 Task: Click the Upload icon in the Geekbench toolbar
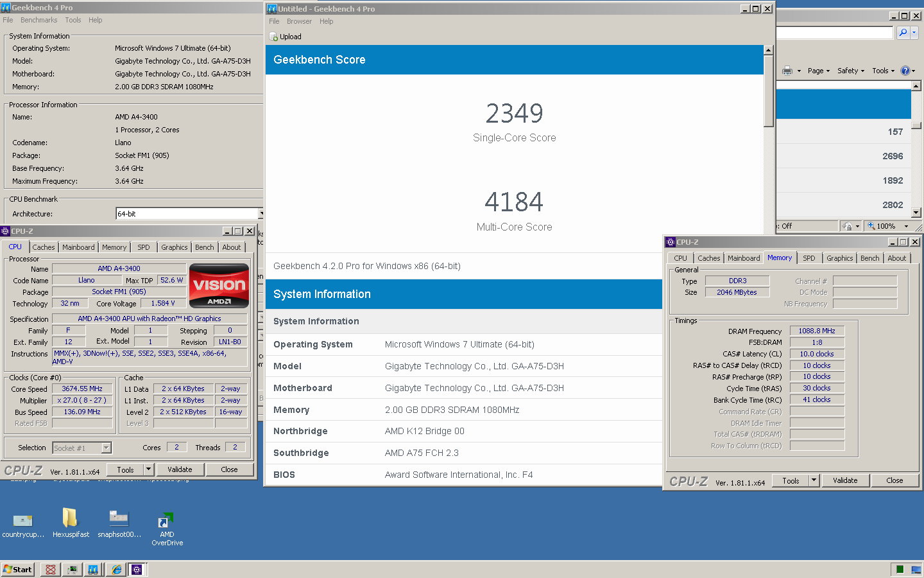pos(273,37)
